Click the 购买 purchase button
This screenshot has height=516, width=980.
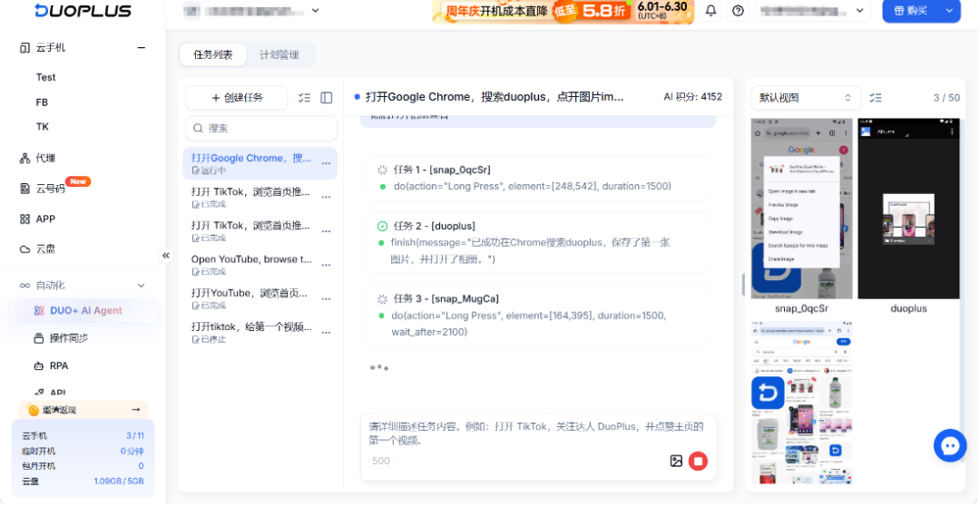point(911,11)
